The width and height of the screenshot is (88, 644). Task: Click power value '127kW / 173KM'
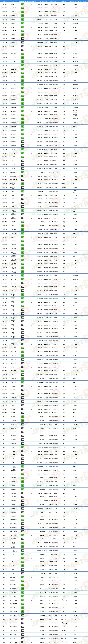point(53,306)
